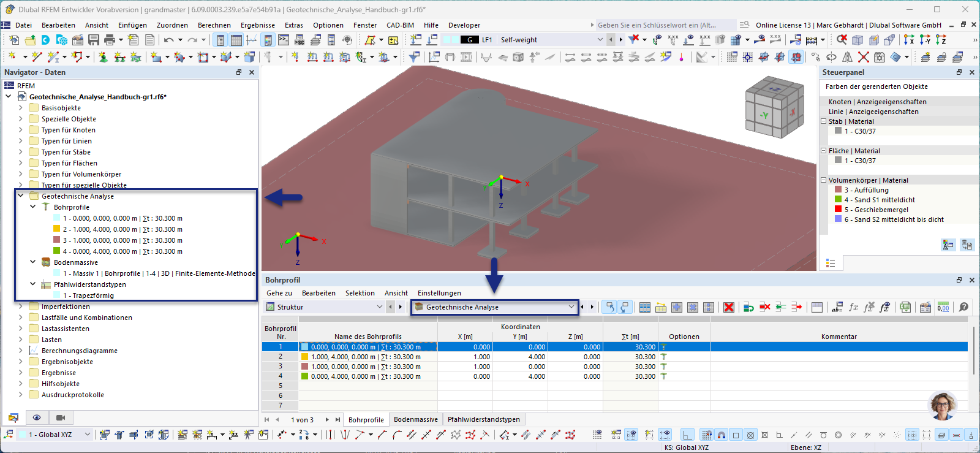This screenshot has height=453, width=980.
Task: Click next arrow beside Geotechnische Analyse dropdown
Action: 592,307
